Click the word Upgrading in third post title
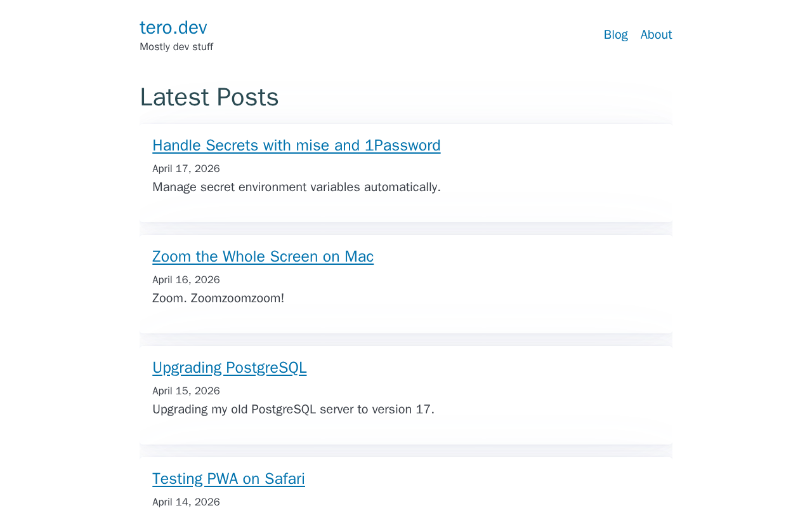The width and height of the screenshot is (812, 508). pyautogui.click(x=187, y=368)
